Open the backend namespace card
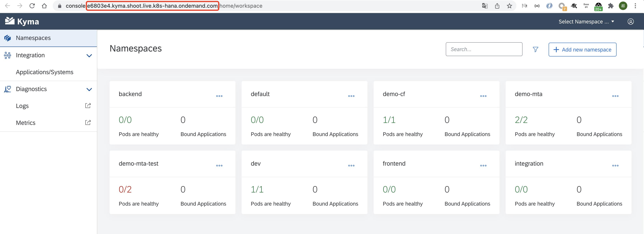This screenshot has height=234, width=644. 172,113
